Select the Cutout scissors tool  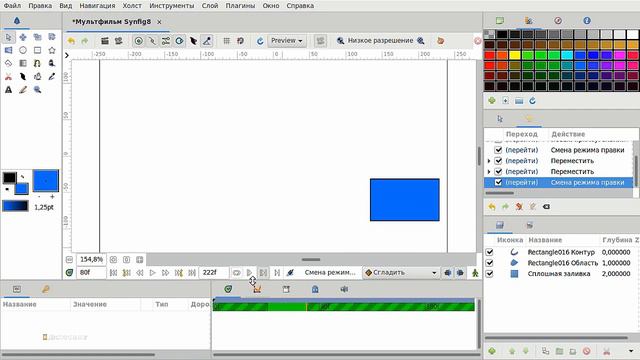pos(9,76)
